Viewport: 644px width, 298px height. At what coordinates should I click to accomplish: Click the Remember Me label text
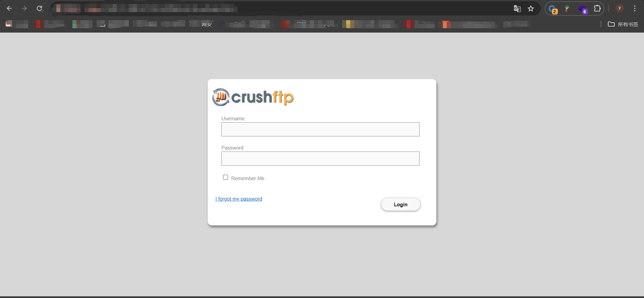pos(248,178)
